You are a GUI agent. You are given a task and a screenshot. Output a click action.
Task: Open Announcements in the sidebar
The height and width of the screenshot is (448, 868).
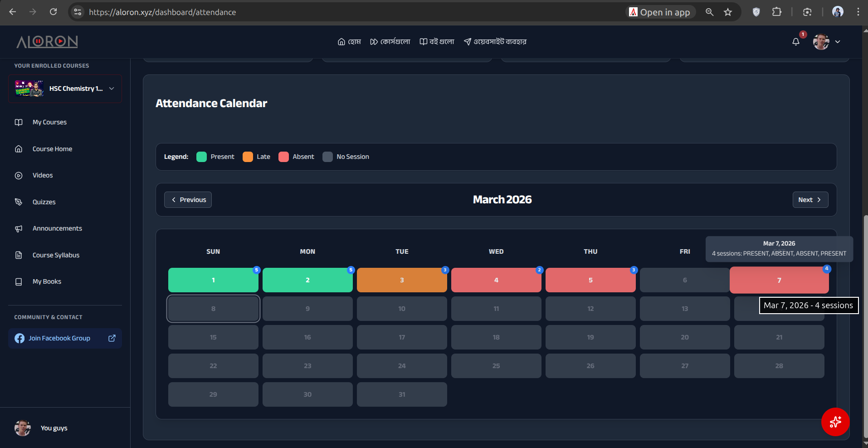click(57, 228)
